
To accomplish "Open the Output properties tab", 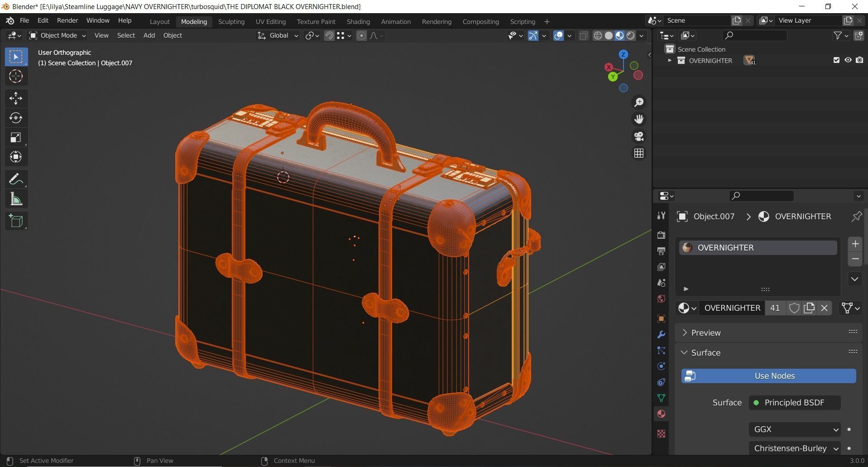I will (661, 251).
